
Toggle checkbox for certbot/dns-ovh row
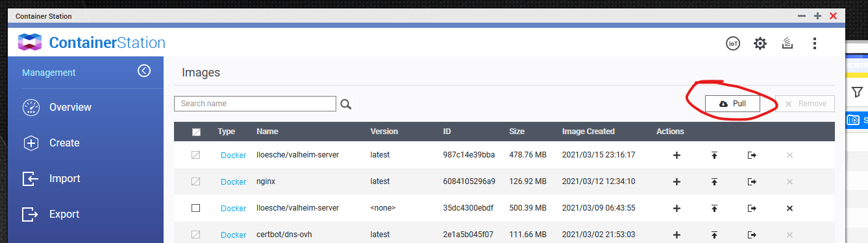pos(196,235)
